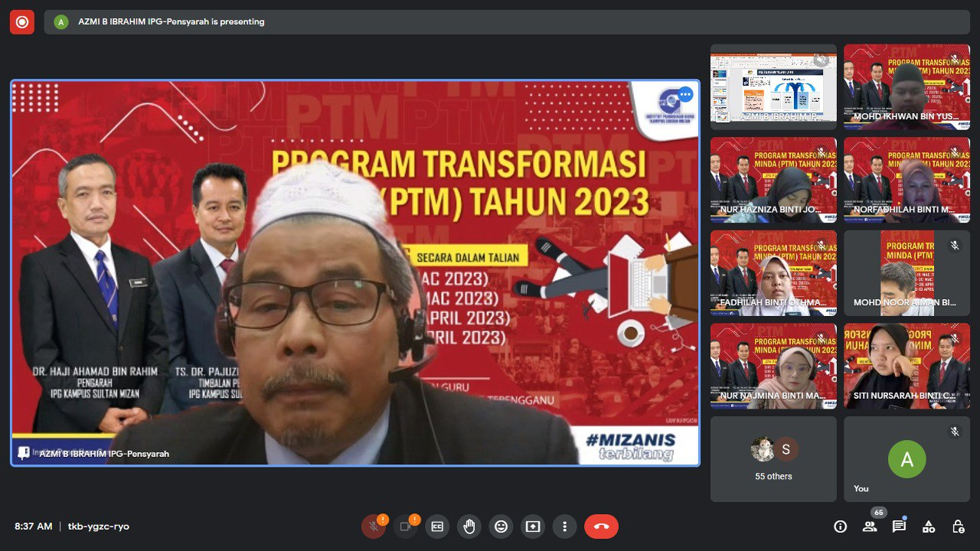Select the FADHILAH BINTI OTHMAN participant tile
The width and height of the screenshot is (980, 551).
click(x=773, y=273)
